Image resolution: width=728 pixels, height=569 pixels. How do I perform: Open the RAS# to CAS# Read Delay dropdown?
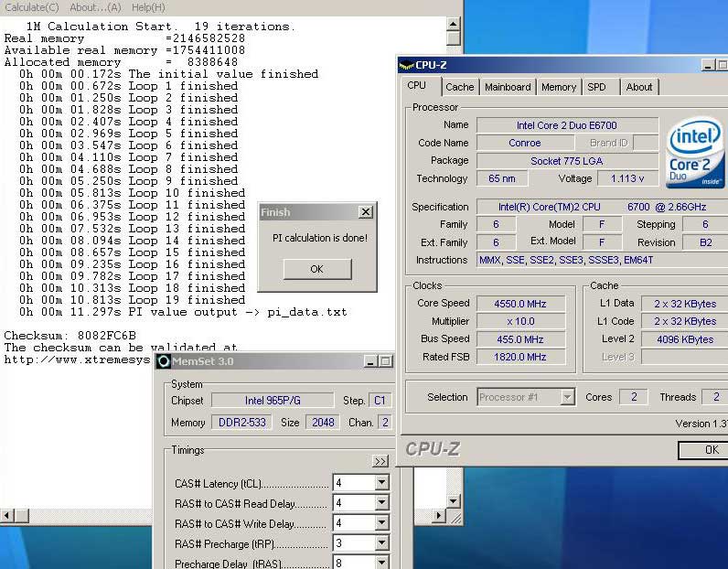[x=381, y=502]
